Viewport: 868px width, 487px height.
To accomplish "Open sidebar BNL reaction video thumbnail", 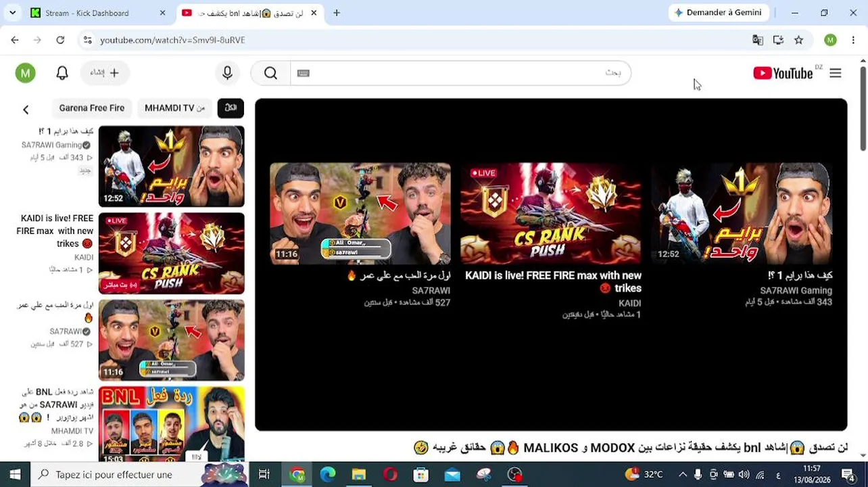I will click(172, 425).
